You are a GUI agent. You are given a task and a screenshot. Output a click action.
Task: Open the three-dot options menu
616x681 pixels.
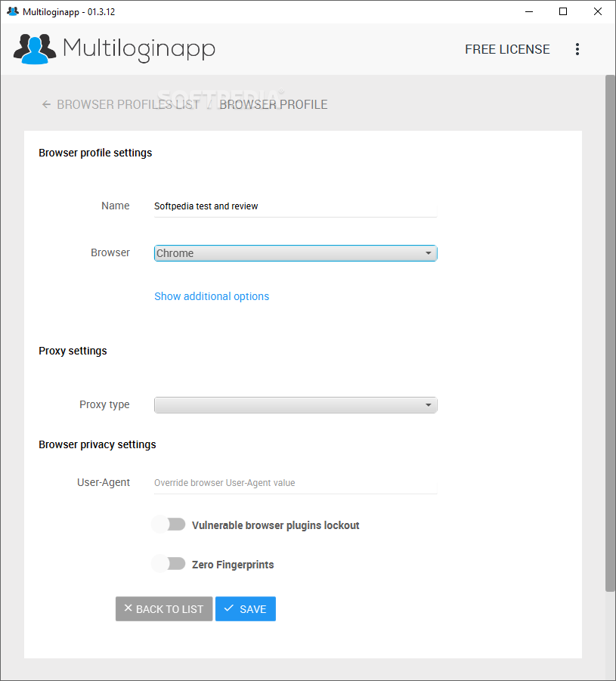pos(577,49)
